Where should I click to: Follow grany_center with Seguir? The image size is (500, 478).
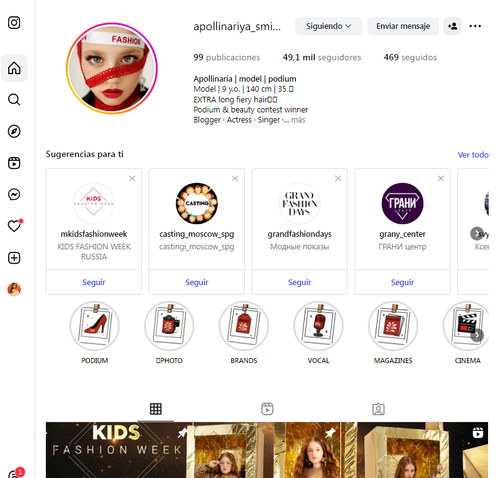pos(402,282)
